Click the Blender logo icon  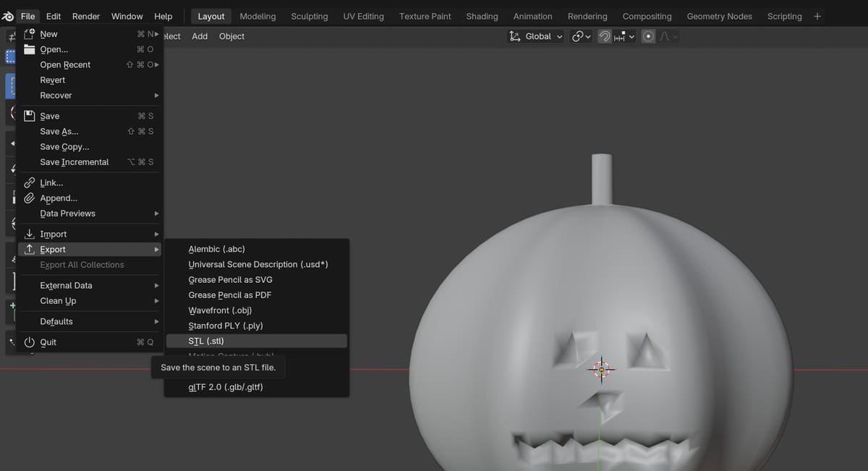tap(8, 16)
